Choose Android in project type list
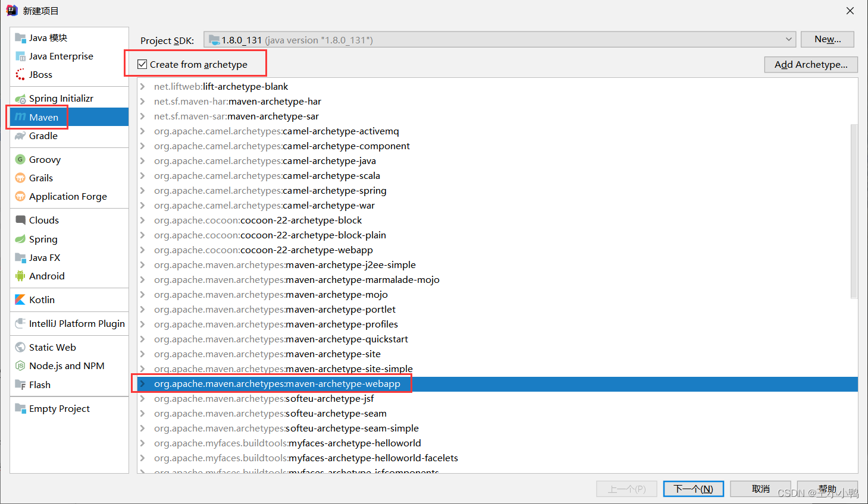Viewport: 868px width, 504px height. pos(69,276)
